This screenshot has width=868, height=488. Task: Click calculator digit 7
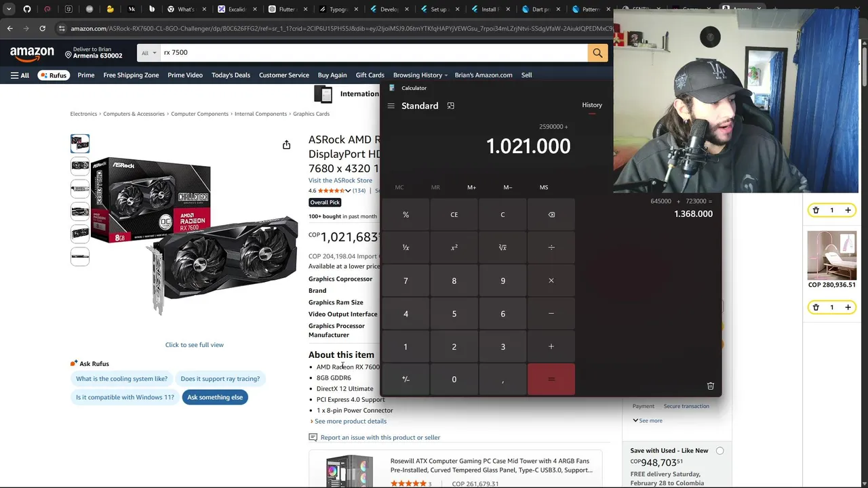coord(406,281)
